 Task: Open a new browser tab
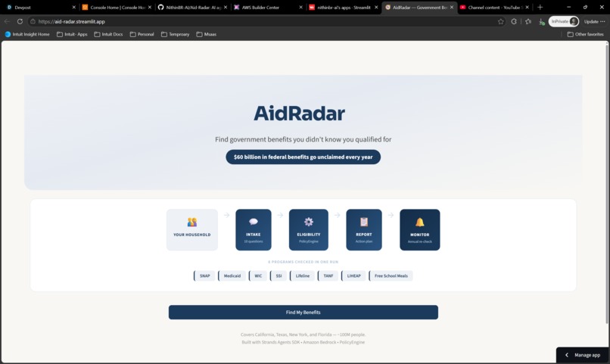[540, 8]
